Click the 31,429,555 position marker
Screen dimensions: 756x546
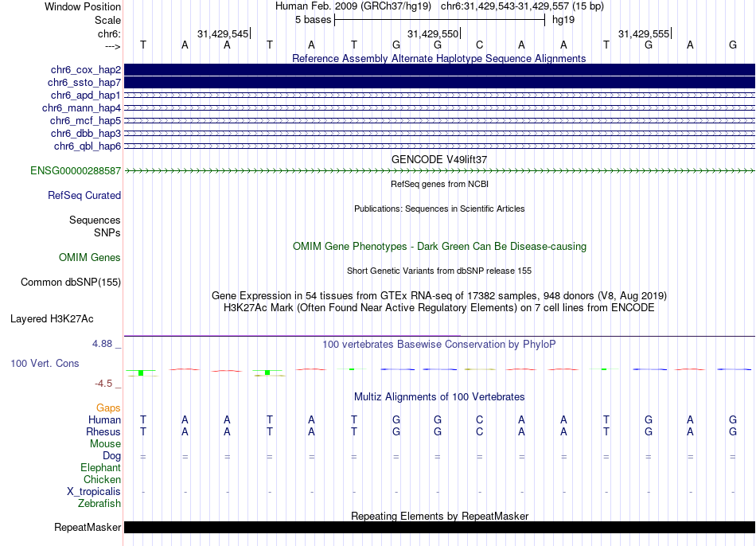click(x=644, y=33)
